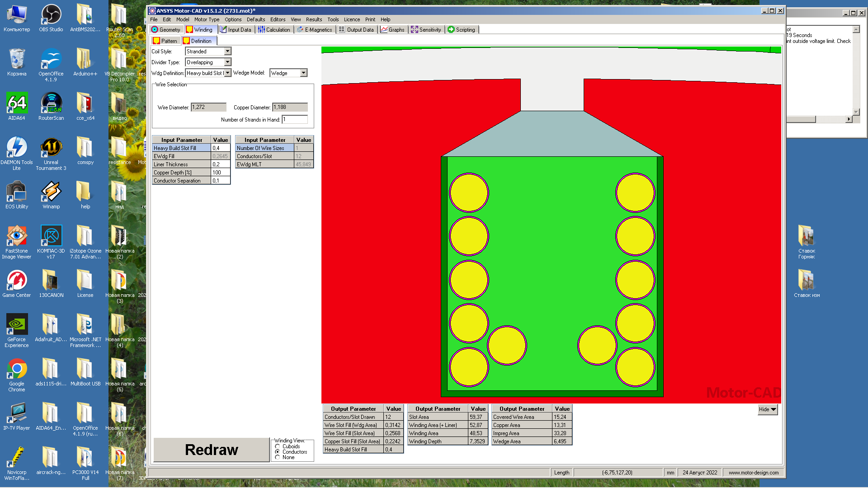Open the Defaults menu

click(x=256, y=19)
